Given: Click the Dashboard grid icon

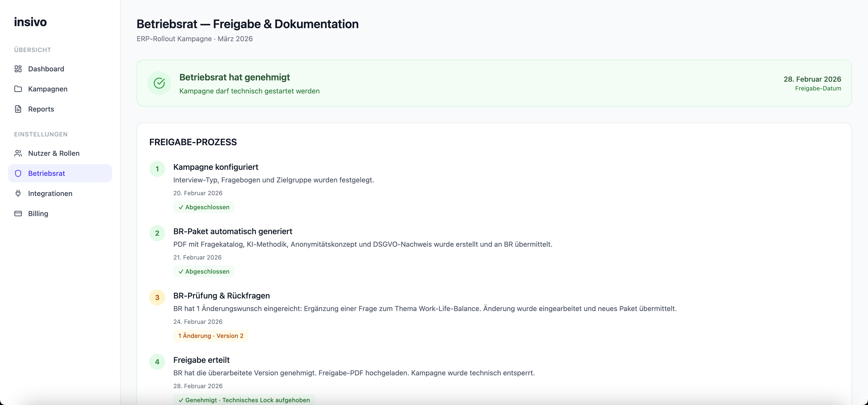Looking at the screenshot, I should (x=18, y=69).
